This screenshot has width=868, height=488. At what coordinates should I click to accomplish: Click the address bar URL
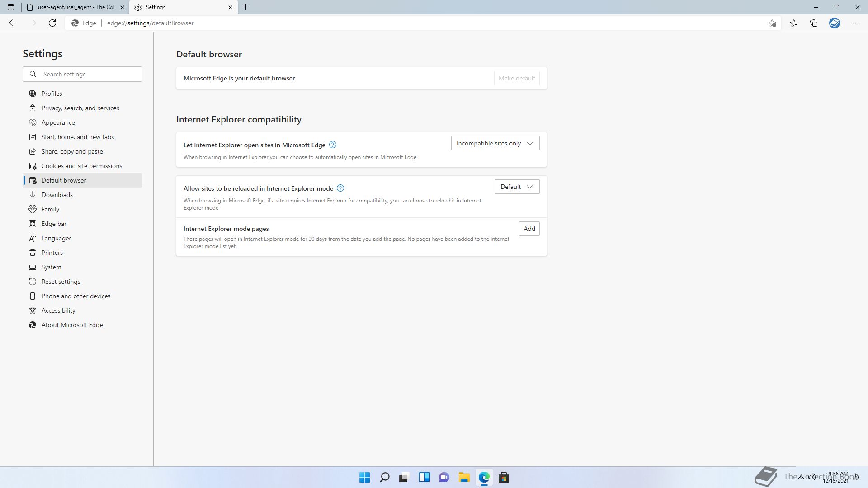(151, 23)
